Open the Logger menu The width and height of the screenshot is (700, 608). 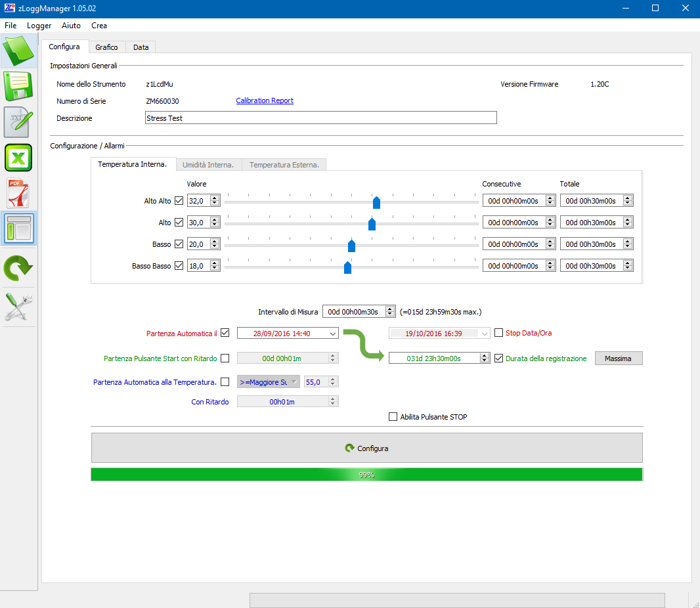click(39, 26)
